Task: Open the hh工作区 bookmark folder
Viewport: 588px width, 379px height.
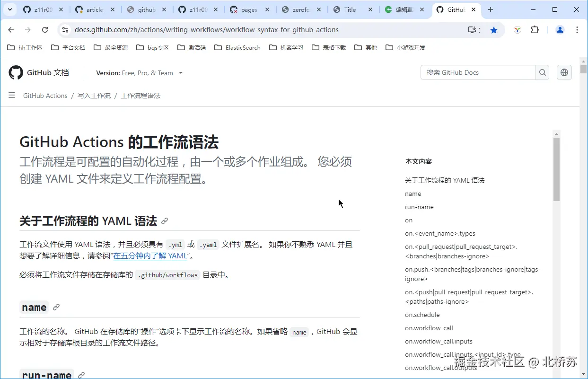Action: pyautogui.click(x=25, y=47)
